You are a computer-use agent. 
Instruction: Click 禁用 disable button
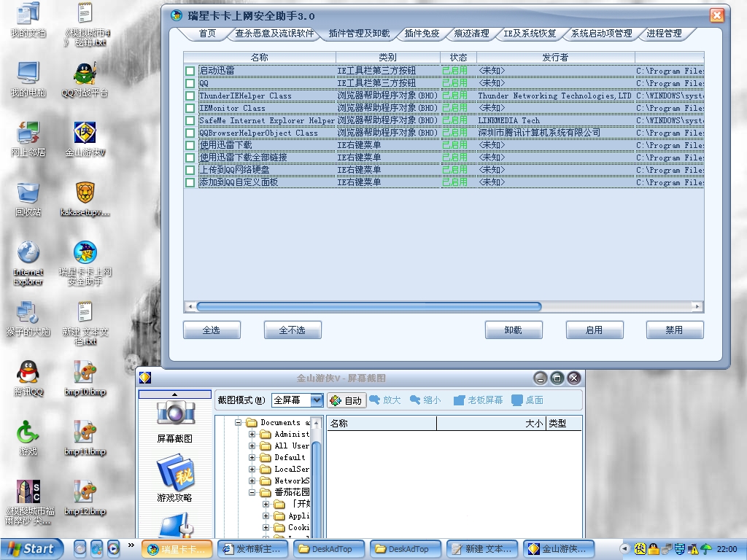(675, 330)
